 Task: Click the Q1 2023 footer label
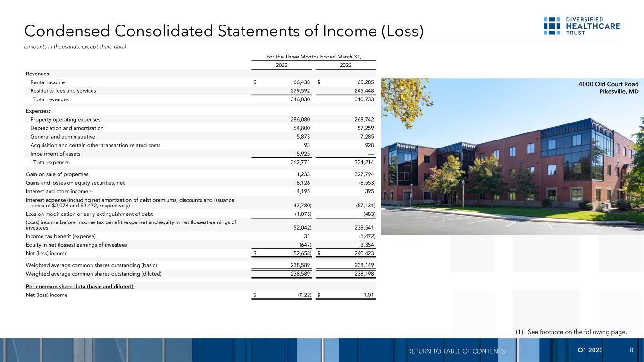pyautogui.click(x=590, y=351)
